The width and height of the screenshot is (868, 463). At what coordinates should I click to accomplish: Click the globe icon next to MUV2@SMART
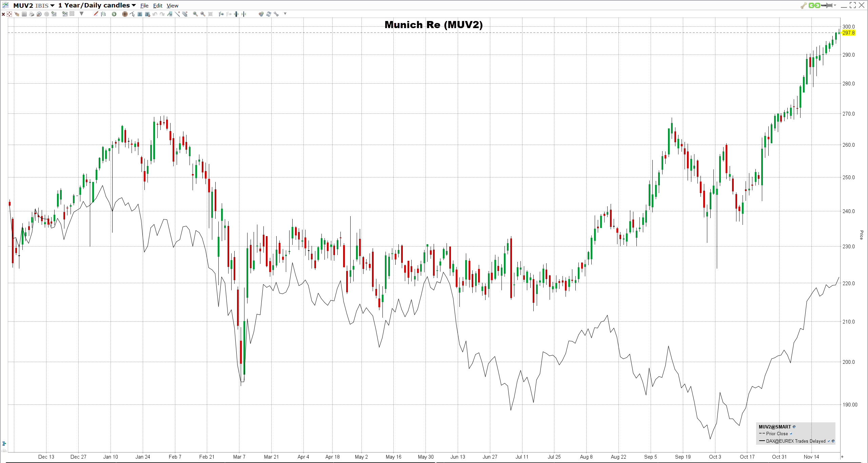click(794, 427)
